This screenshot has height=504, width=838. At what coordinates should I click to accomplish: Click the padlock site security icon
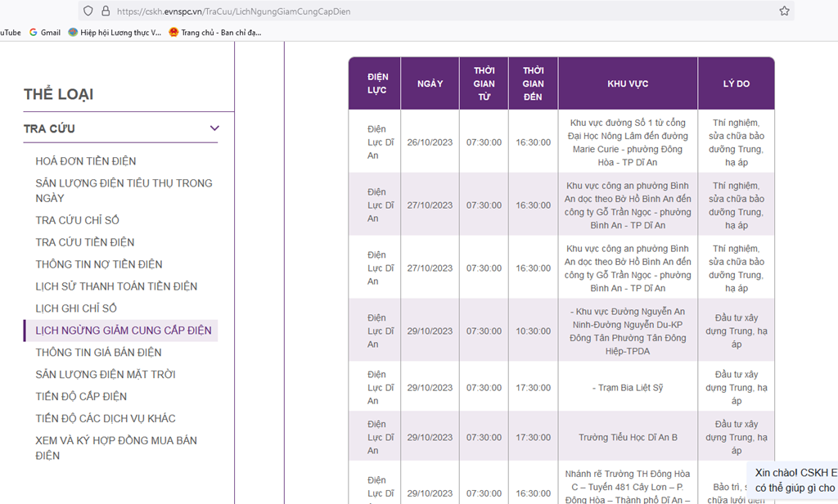tap(106, 11)
